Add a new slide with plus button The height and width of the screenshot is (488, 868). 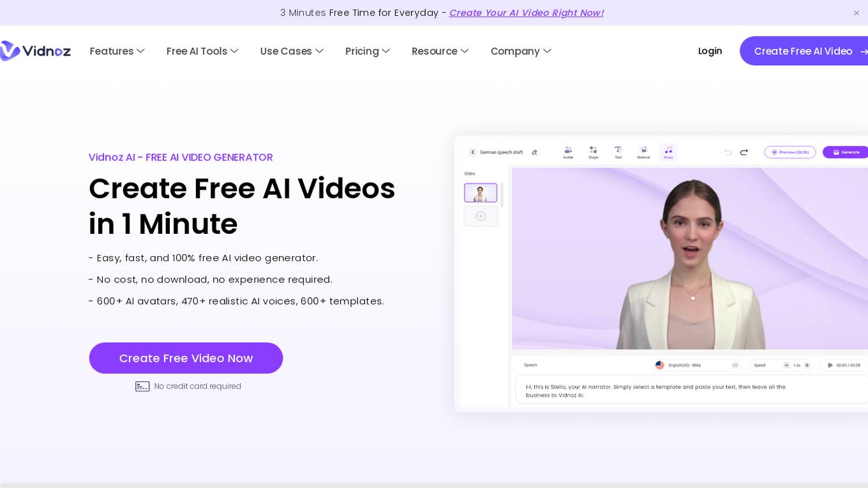481,216
